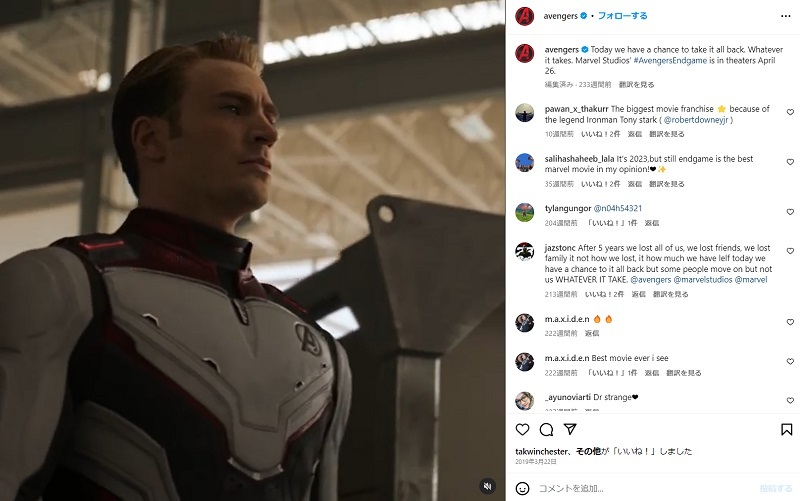800x501 pixels.
Task: Click その他 to view other likers
Action: point(588,451)
